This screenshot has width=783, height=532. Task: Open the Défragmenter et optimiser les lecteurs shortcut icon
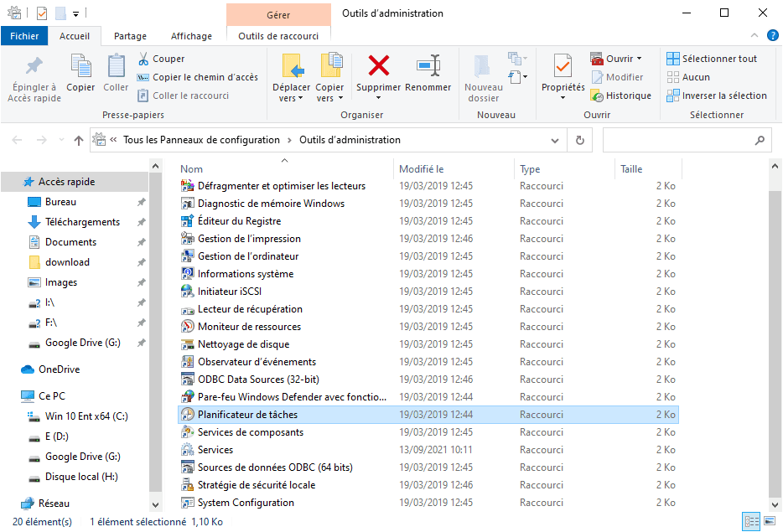[x=187, y=186]
